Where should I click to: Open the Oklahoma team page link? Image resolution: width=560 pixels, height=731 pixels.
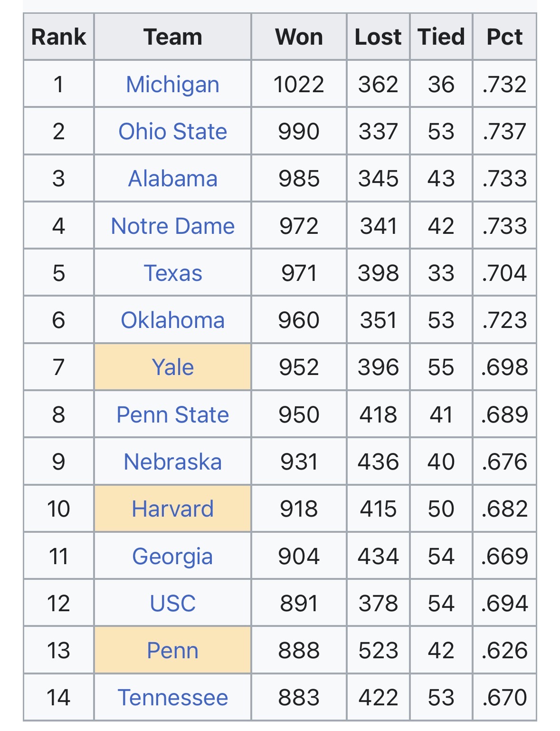[x=172, y=320]
